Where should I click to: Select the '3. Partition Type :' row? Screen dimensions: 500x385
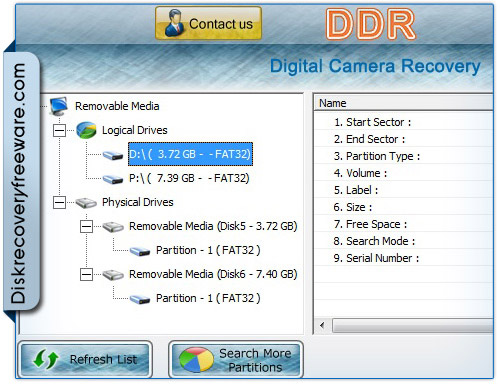404,156
